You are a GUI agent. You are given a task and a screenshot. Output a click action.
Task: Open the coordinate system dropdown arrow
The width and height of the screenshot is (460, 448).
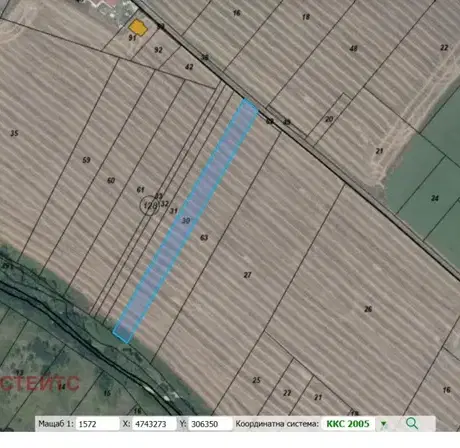pos(384,424)
